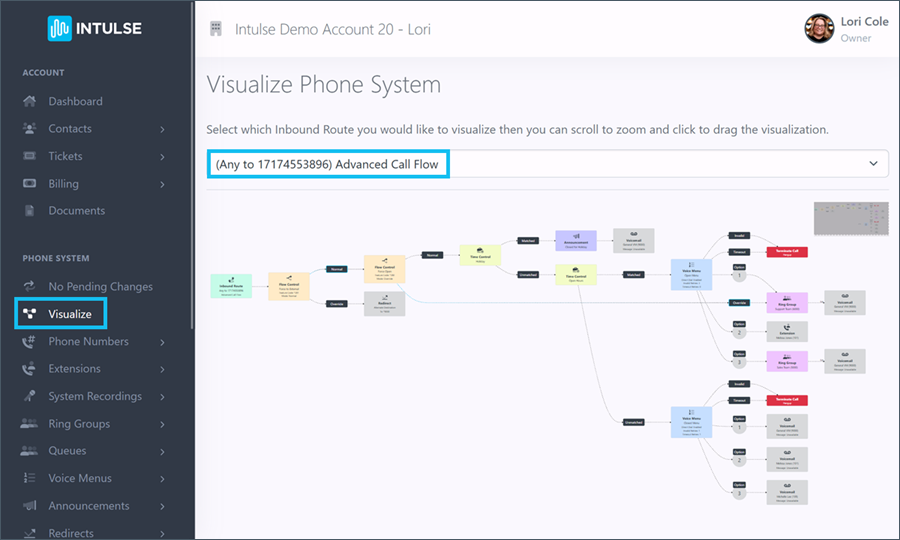900x540 pixels.
Task: Click the Documents file icon
Action: pyautogui.click(x=29, y=211)
